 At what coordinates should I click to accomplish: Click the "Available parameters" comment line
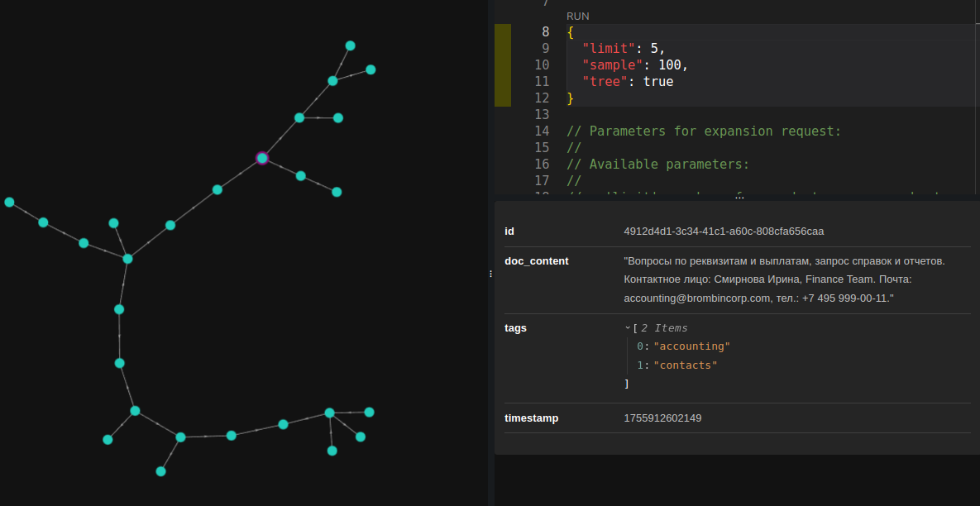click(x=657, y=164)
